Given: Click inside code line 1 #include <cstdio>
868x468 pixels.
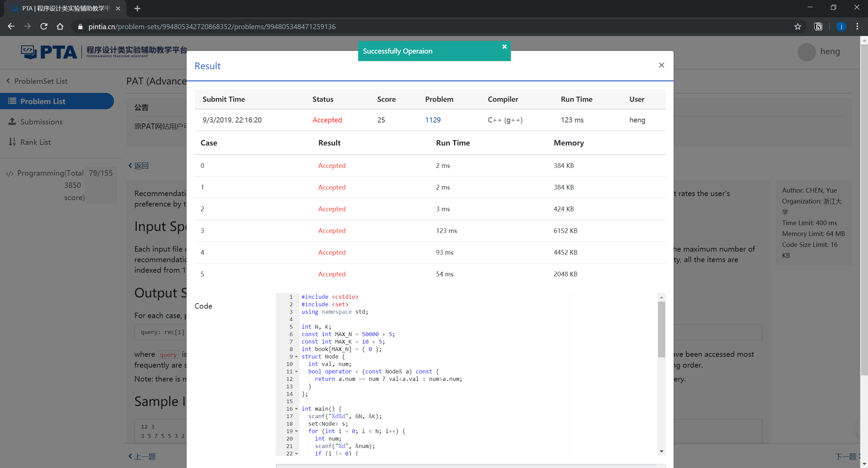Looking at the screenshot, I should coord(330,297).
